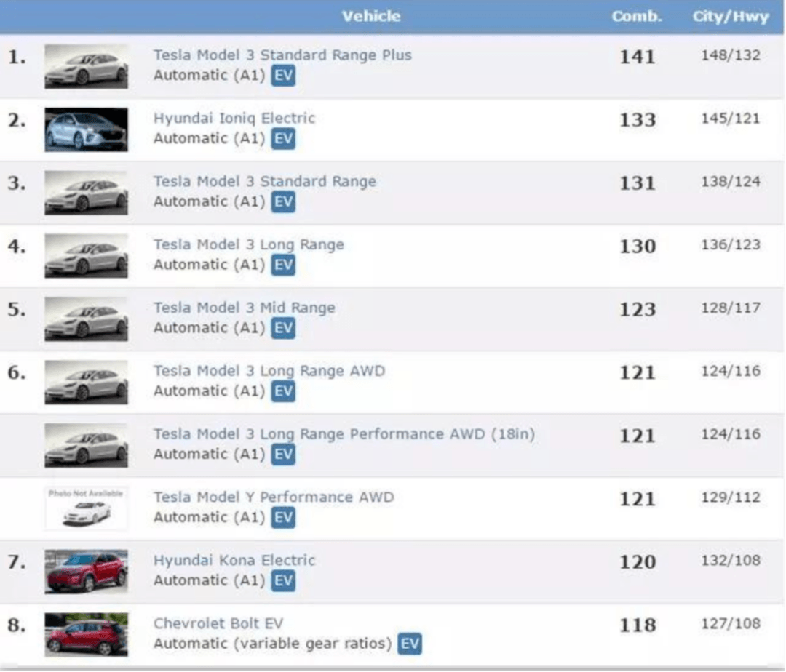Click 'Automatic (A1)' under Hyundai Kona Electric
This screenshot has height=672, width=786.
[209, 580]
